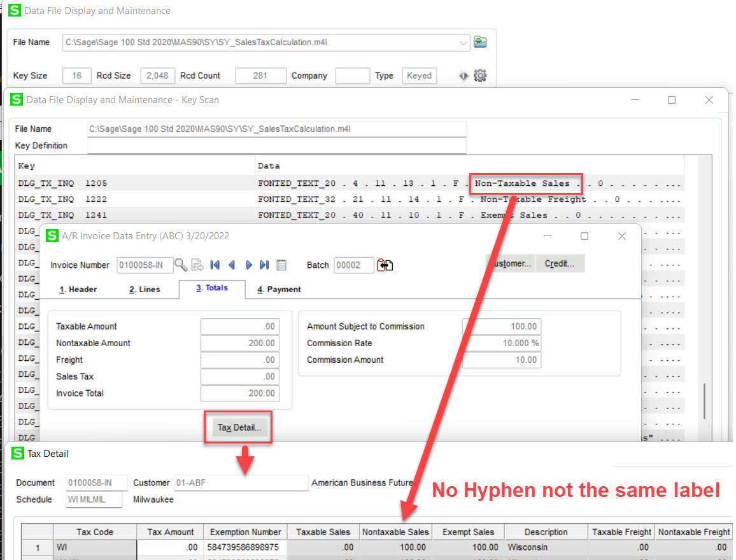Screen dimensions: 736x560
Task: Click the Key Size field
Action: coord(76,76)
